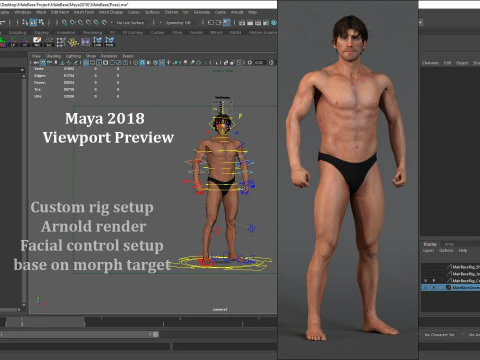Enable snap to grids magnet icon
Screen dimensions: 480x360
[x=64, y=23]
